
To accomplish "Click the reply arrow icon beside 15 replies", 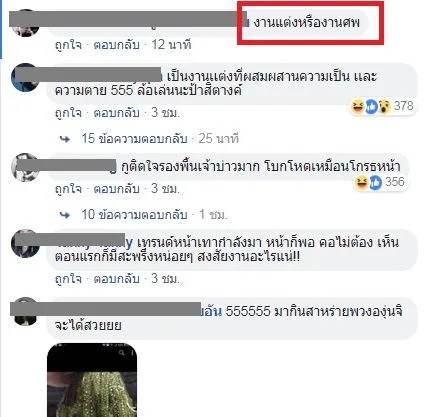I will point(65,139).
